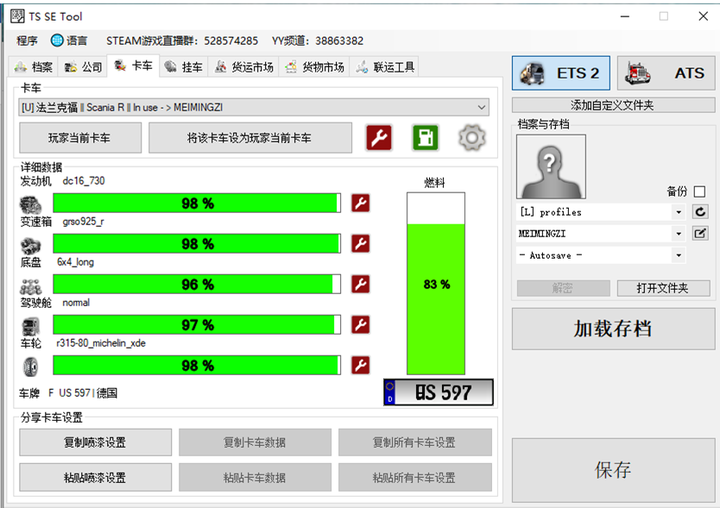Click the engine part icon
The width and height of the screenshot is (720, 508).
30,204
